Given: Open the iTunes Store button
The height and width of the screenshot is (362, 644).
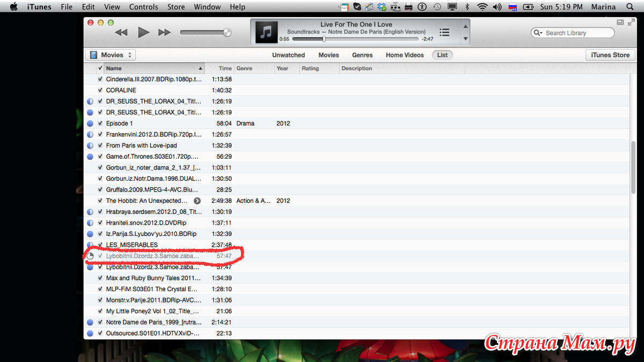Looking at the screenshot, I should point(610,55).
